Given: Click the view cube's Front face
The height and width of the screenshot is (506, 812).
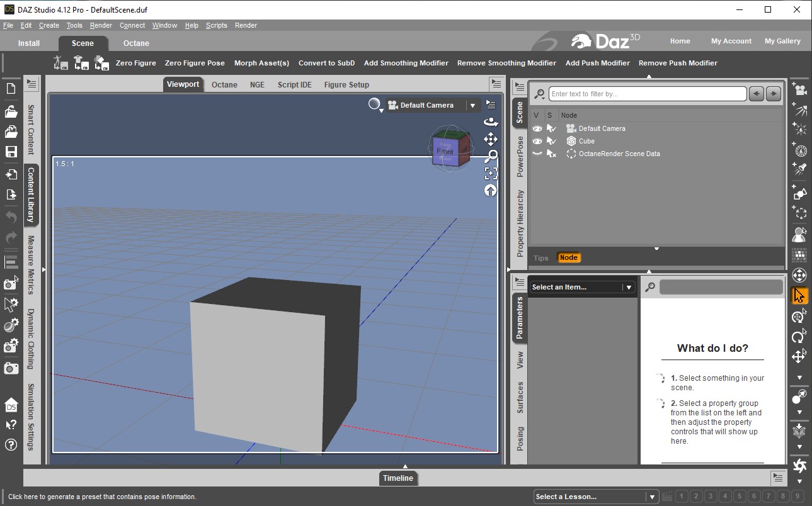Looking at the screenshot, I should pos(445,152).
